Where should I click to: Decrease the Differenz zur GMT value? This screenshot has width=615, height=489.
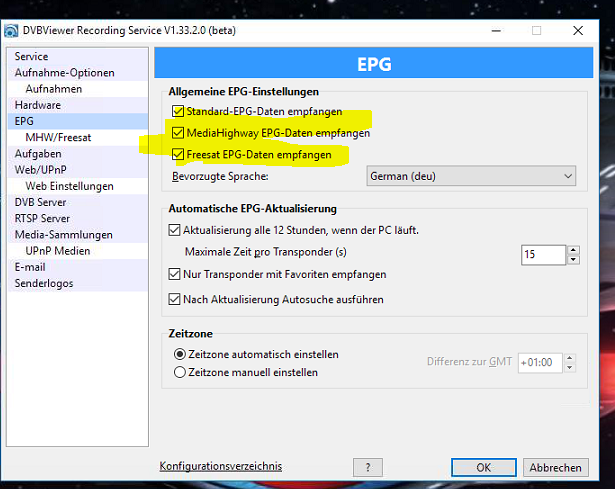[x=570, y=368]
